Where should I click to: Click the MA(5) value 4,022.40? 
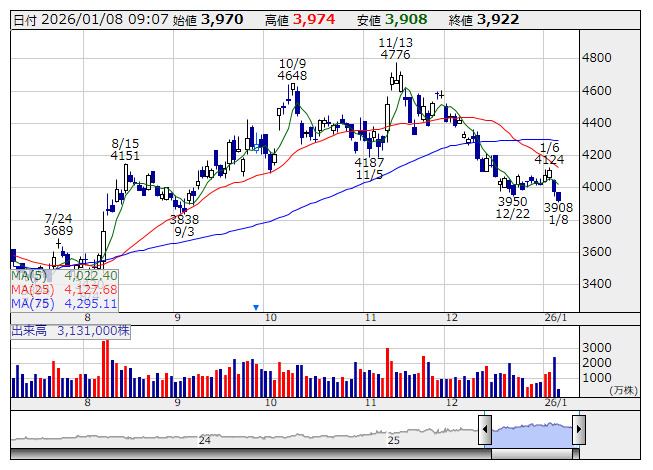pyautogui.click(x=91, y=276)
